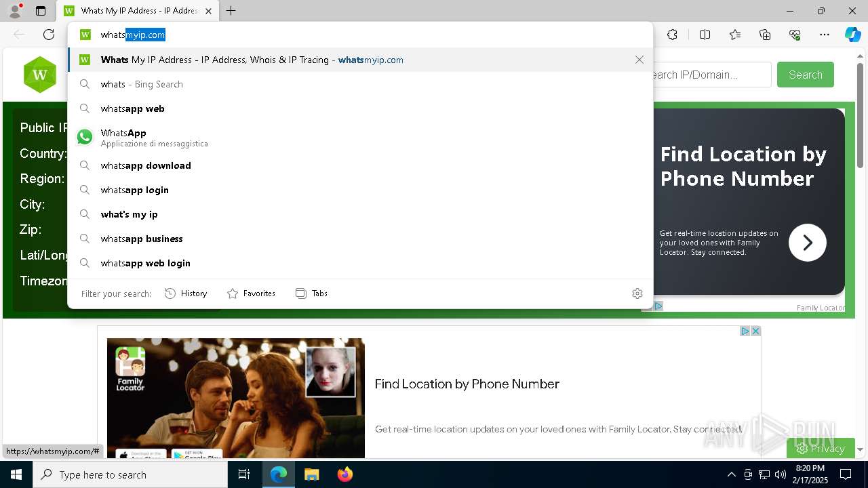Select Whats My IP Address suggestion

[360, 60]
